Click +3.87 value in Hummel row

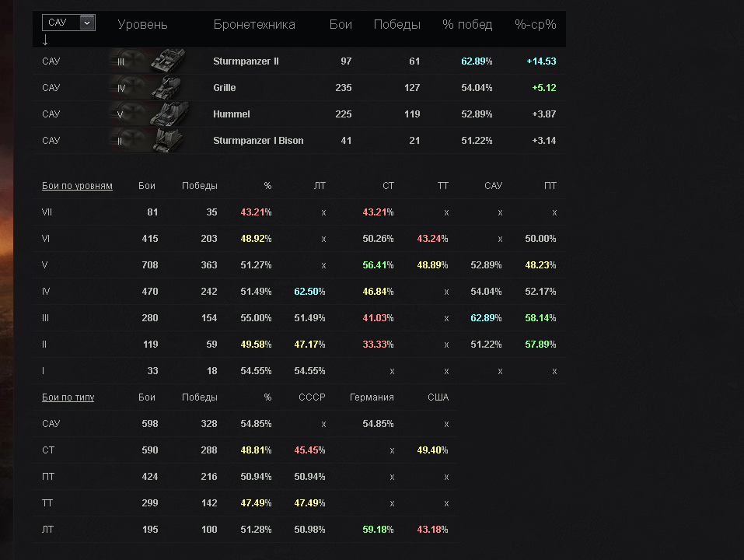(543, 114)
